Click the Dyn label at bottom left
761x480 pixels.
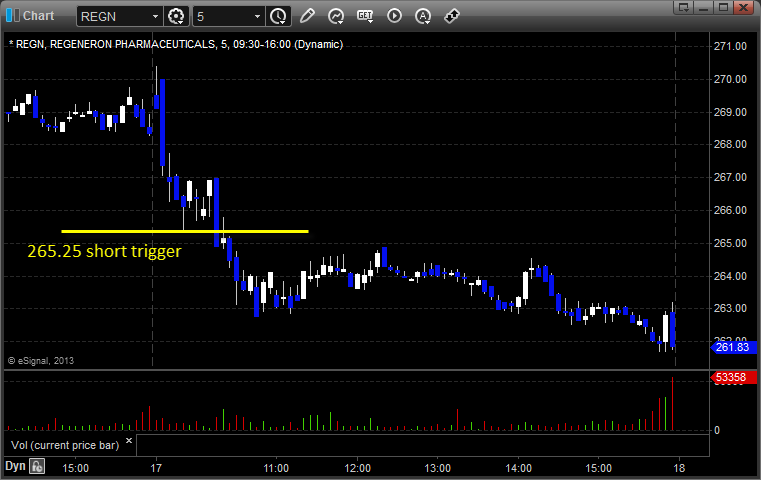(15, 466)
